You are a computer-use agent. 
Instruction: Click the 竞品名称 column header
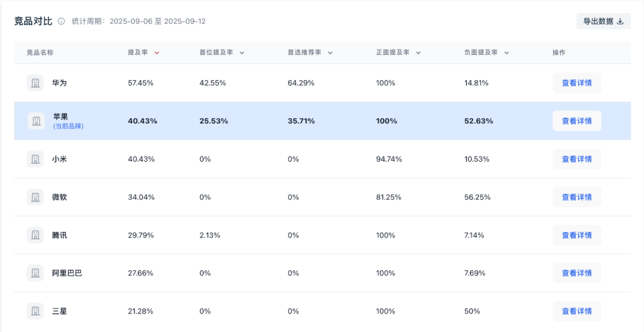pyautogui.click(x=41, y=53)
